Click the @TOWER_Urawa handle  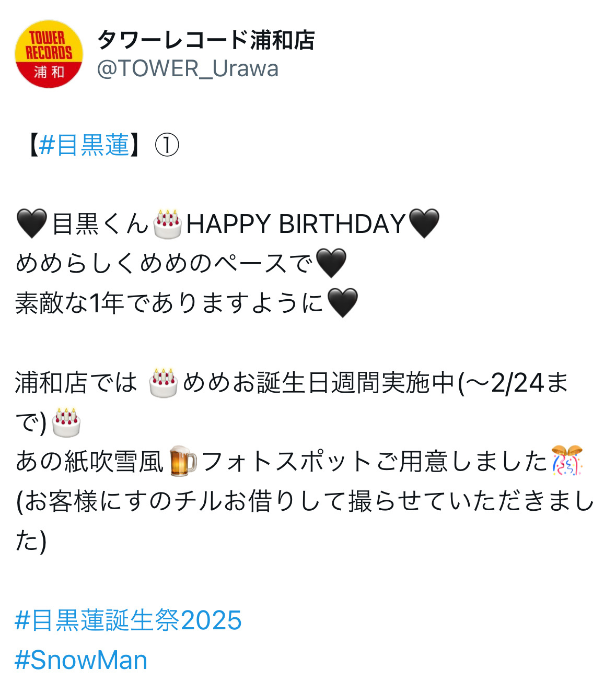pyautogui.click(x=188, y=68)
